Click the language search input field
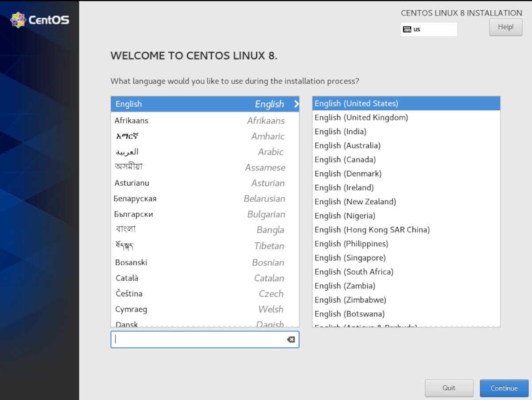Image resolution: width=532 pixels, height=400 pixels. (199, 339)
